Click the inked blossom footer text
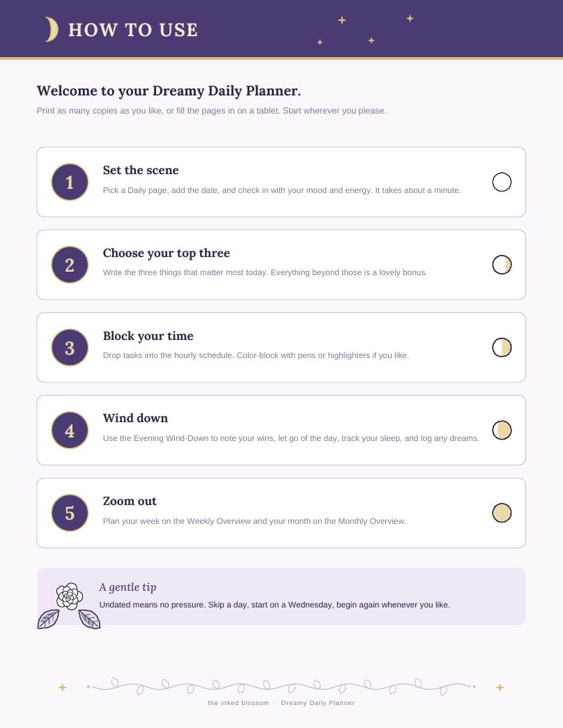 click(238, 703)
